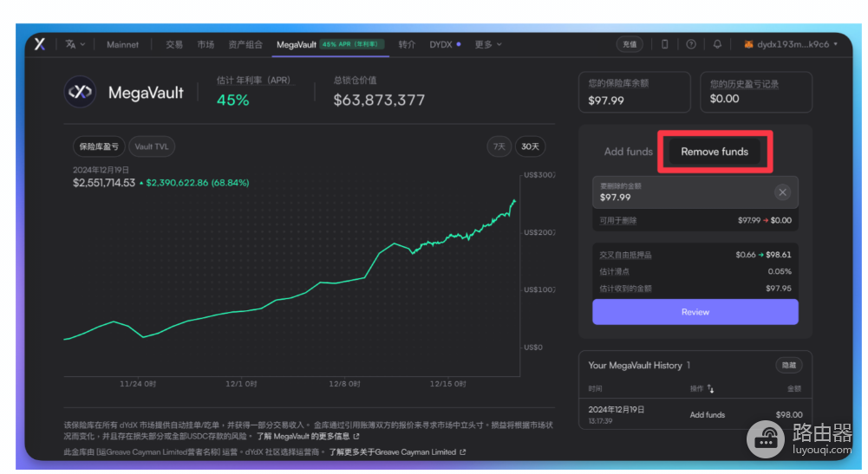Switch chart to Vault TVL
Image resolution: width=868 pixels, height=474 pixels.
click(x=152, y=146)
